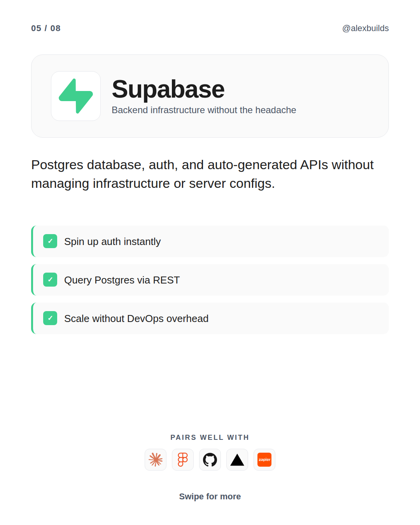Select the Claude starburst icon
Screen dimensions: 420x525
pyautogui.click(x=156, y=460)
